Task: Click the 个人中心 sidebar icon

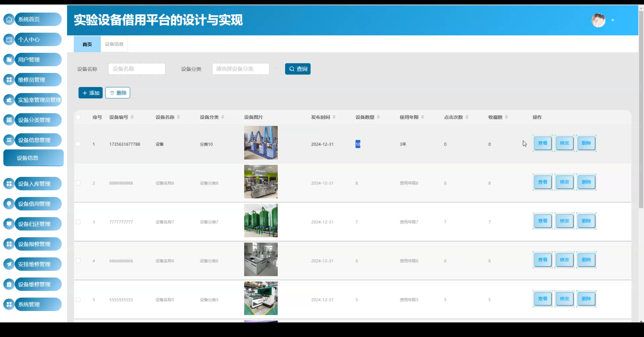Action: 9,39
